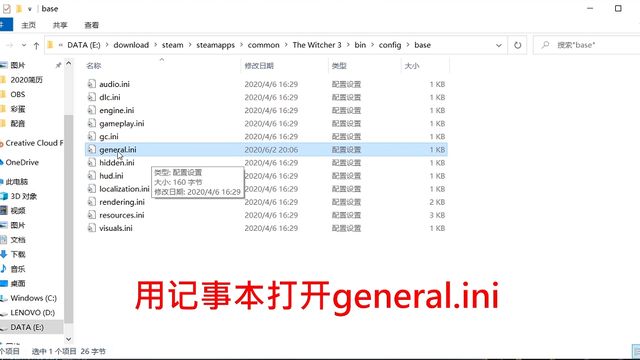Expand chevron after 'steam' in path
The width and height of the screenshot is (640, 360).
(190, 45)
